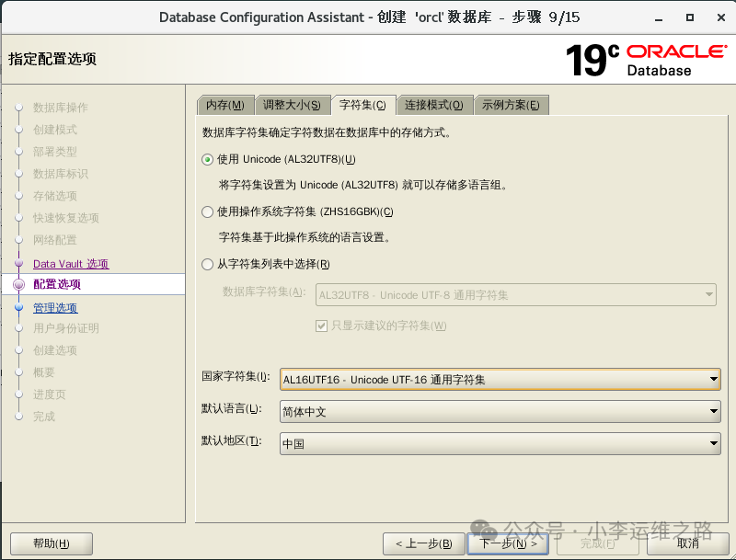This screenshot has width=736, height=560.
Task: Click the 取消 button
Action: 688,543
